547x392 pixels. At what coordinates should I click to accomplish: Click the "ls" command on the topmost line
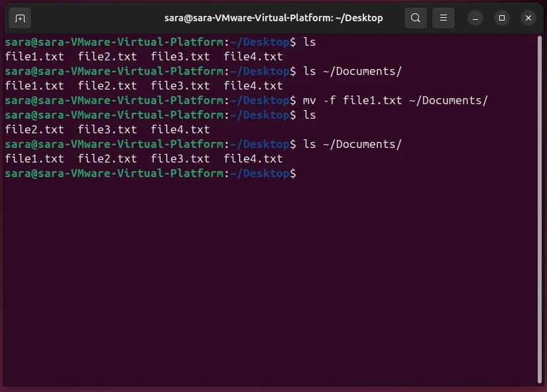click(x=310, y=42)
